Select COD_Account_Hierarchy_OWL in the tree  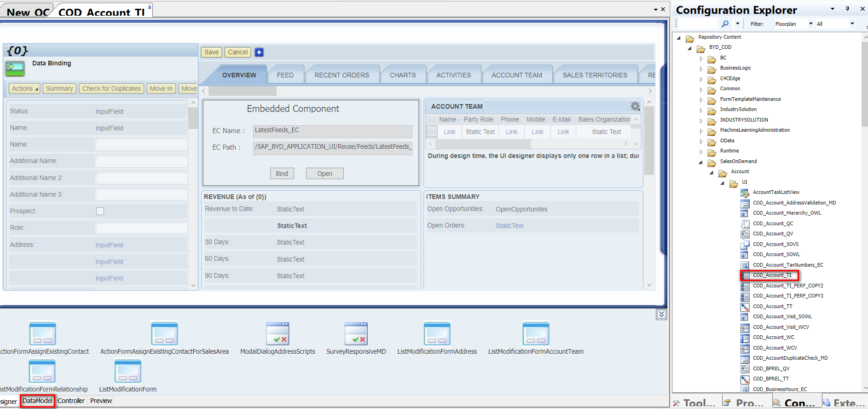[x=787, y=213]
